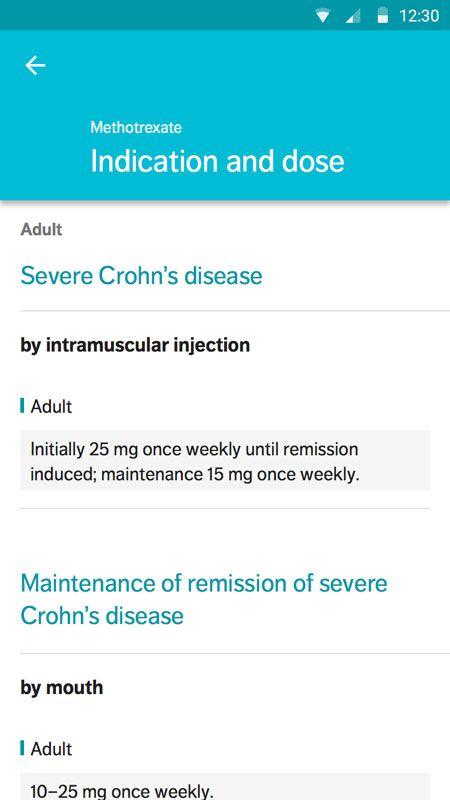The height and width of the screenshot is (800, 450).
Task: Tap the back arrow icon
Action: [35, 65]
